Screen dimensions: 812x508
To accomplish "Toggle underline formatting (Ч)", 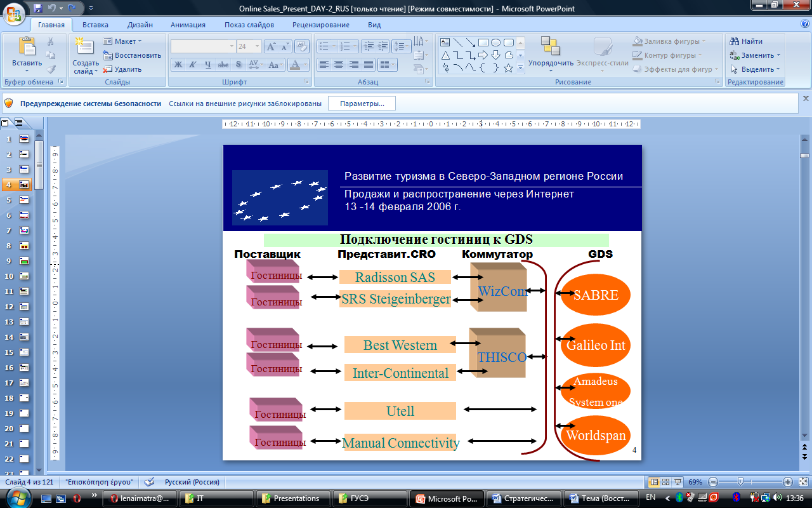I will click(208, 65).
